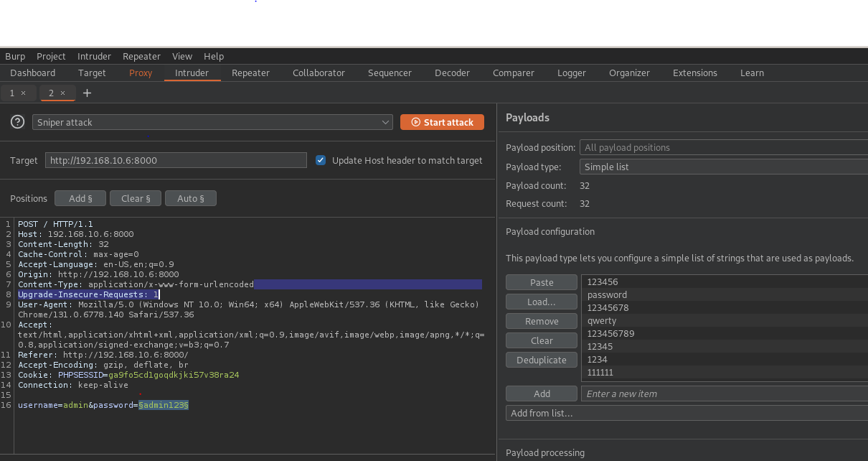Select payload item 111111
868x461 pixels.
click(725, 373)
